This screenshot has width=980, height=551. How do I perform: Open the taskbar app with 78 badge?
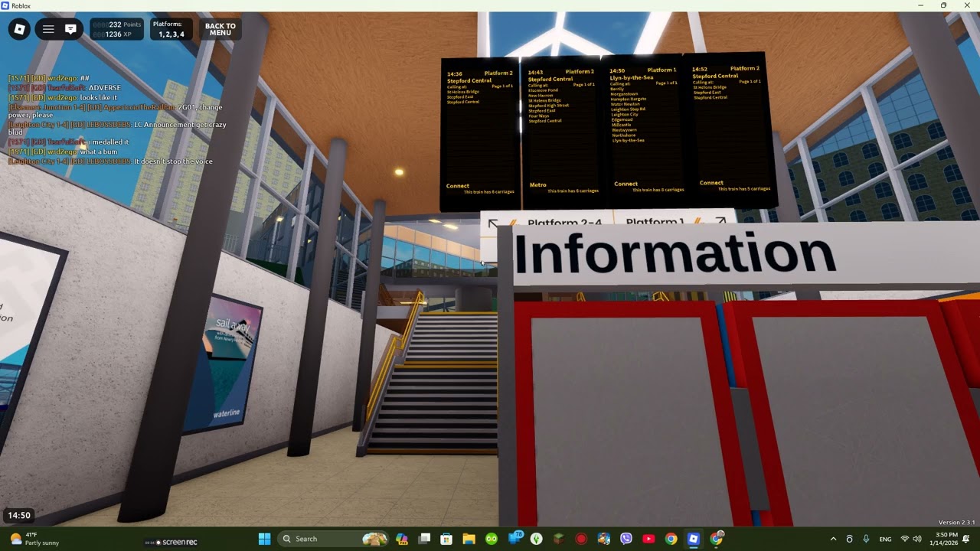(x=514, y=539)
